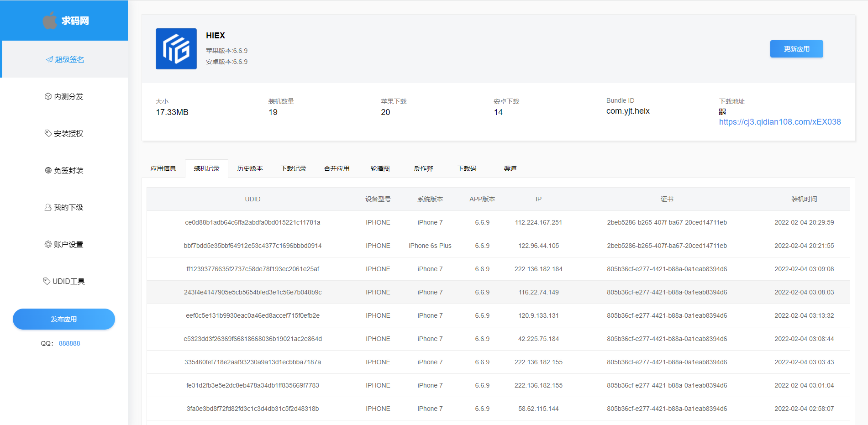Go to 安装授权 in the sidebar

[64, 133]
